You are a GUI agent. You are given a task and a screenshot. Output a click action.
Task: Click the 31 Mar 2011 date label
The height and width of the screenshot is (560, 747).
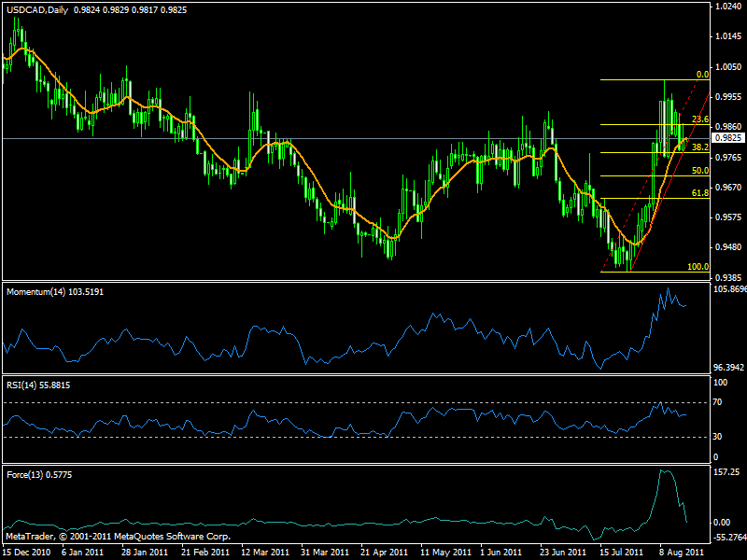[325, 553]
